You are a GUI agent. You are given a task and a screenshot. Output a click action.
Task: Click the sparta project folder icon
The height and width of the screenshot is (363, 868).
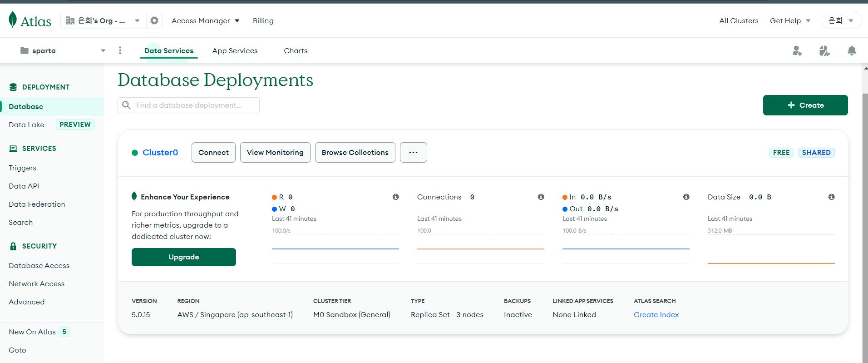tap(25, 50)
